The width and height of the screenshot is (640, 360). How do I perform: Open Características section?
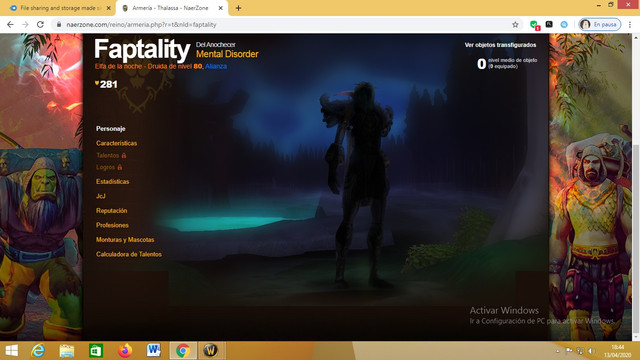tap(116, 143)
